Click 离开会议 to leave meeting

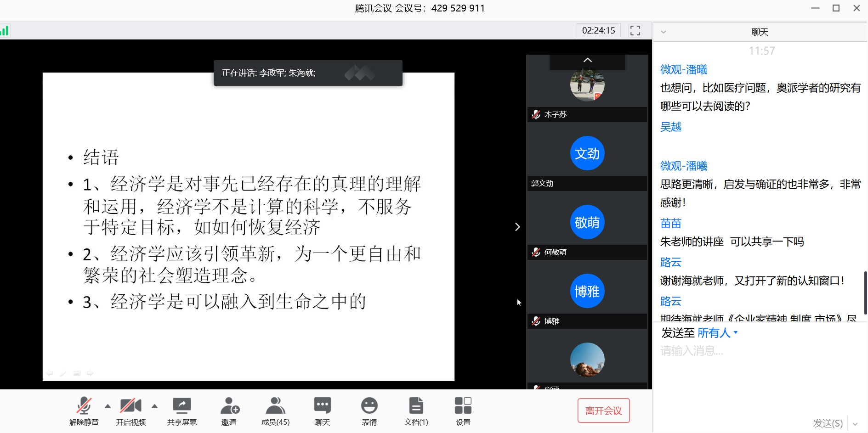click(603, 411)
